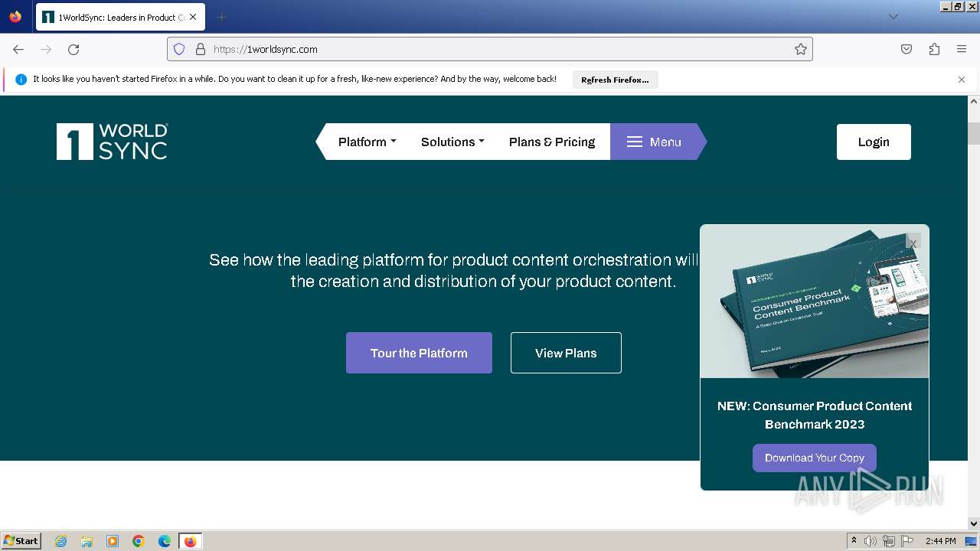980x551 pixels.
Task: Launch Microsoft Edge from taskbar
Action: pos(165,541)
